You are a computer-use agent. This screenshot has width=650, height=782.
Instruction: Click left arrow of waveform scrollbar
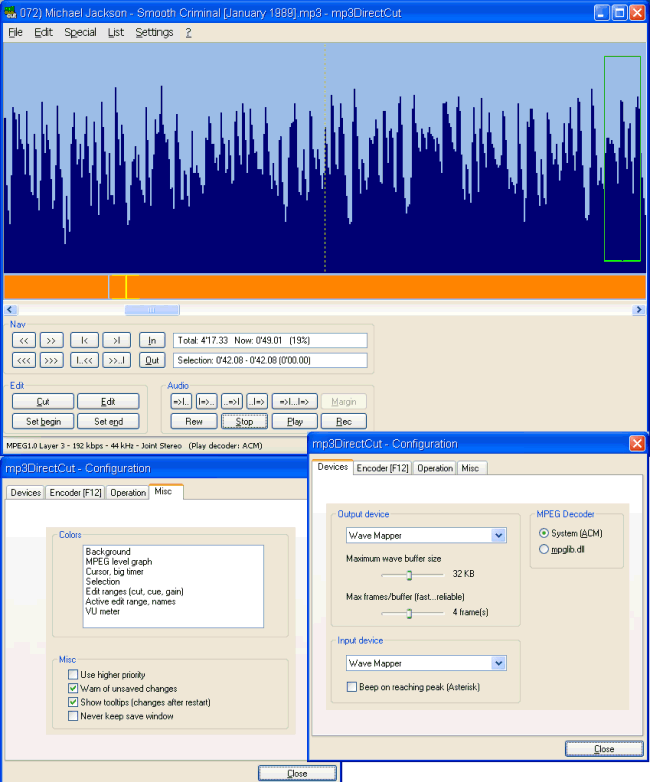[x=10, y=310]
